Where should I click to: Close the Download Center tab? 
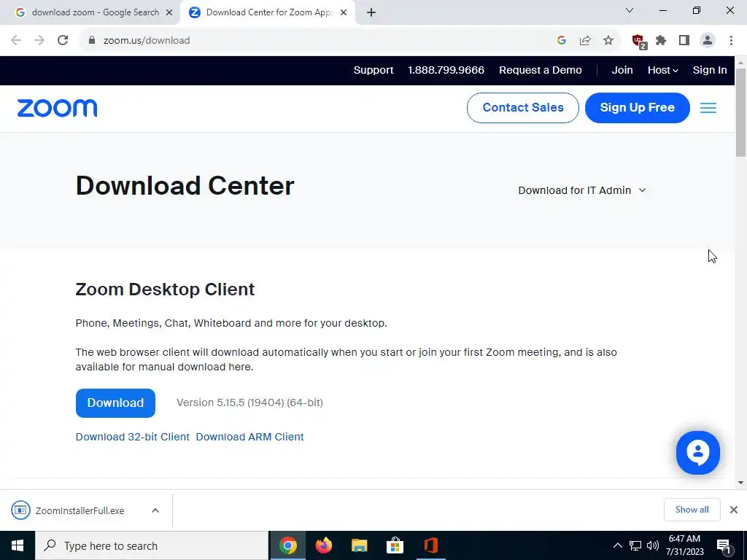point(344,12)
